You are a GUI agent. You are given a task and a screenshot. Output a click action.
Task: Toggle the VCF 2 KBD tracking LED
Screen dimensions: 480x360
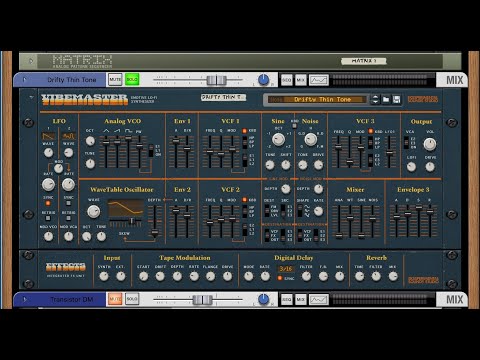244,200
